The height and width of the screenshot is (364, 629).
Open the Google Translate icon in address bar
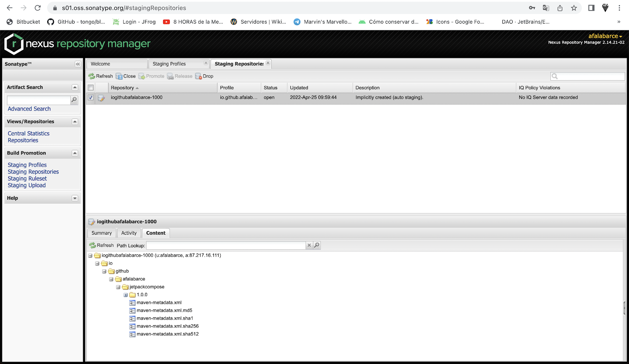pos(546,8)
